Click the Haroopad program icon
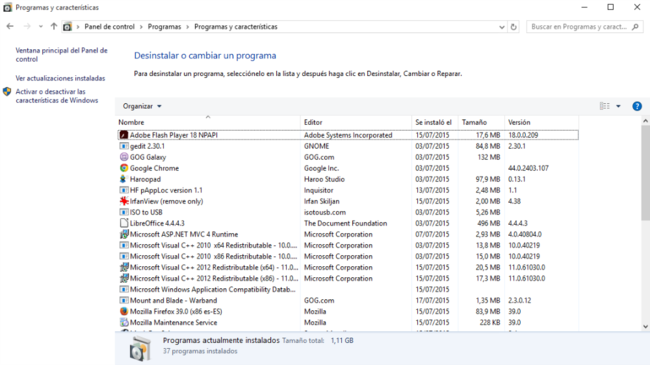The image size is (650, 365). click(124, 179)
